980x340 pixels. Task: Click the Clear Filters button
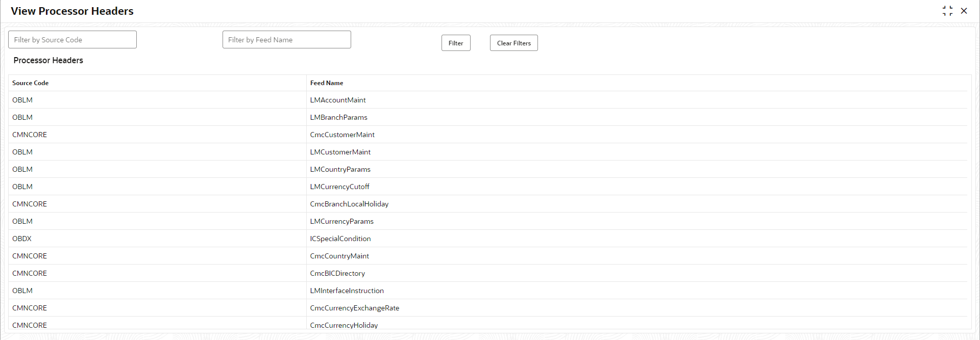click(x=513, y=43)
